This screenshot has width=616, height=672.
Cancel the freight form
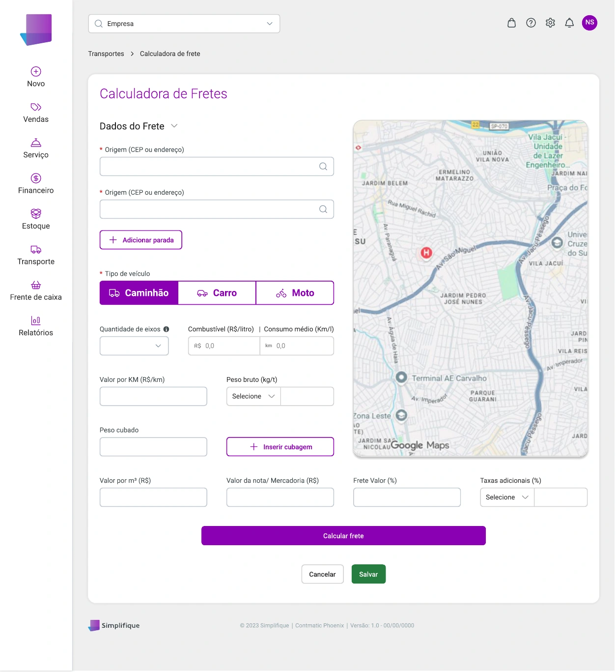[x=322, y=574]
